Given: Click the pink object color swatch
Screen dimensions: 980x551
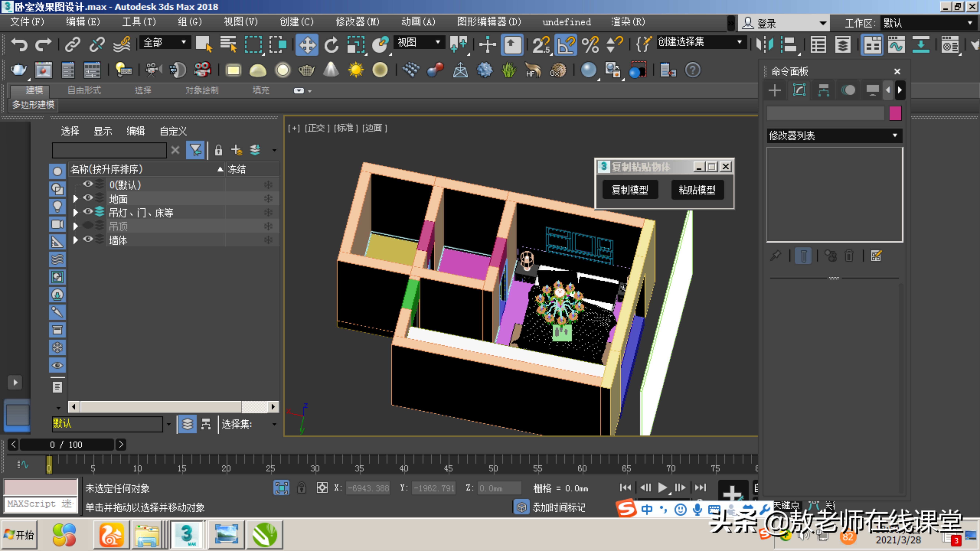Looking at the screenshot, I should (x=895, y=113).
